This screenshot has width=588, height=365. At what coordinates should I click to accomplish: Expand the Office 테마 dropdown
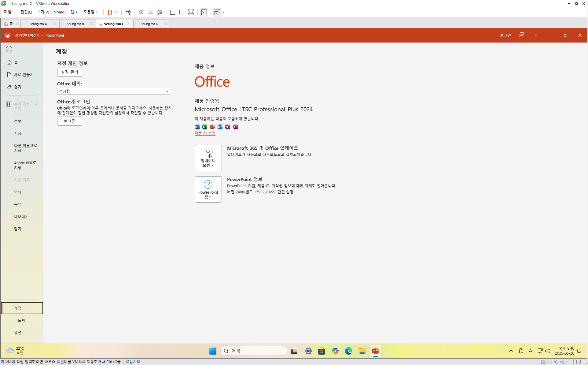(x=113, y=91)
